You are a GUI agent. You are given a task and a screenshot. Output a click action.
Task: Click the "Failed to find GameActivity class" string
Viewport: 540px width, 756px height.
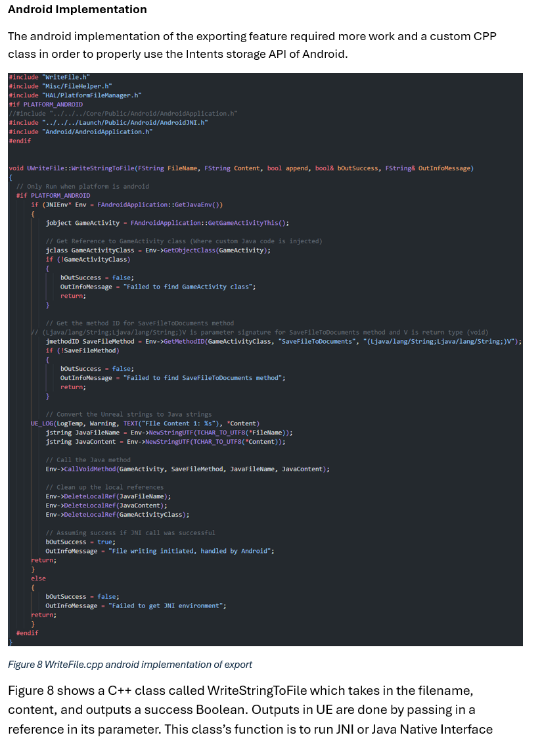point(188,287)
